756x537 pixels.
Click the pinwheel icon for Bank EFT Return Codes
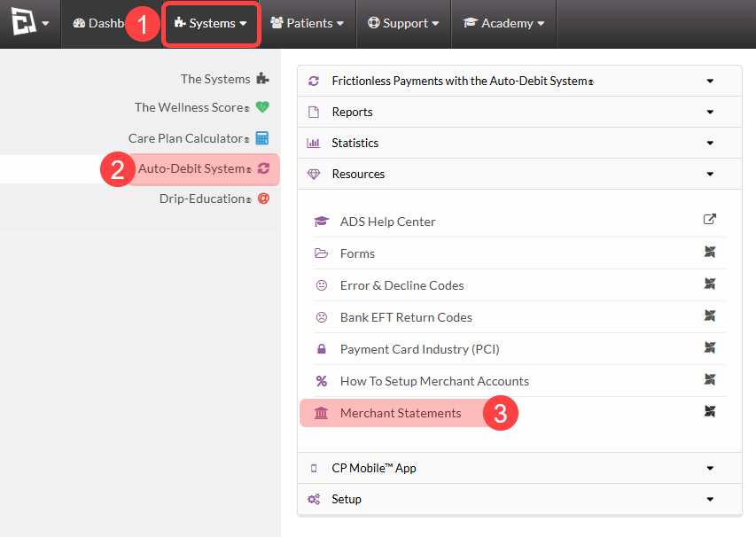coord(710,315)
